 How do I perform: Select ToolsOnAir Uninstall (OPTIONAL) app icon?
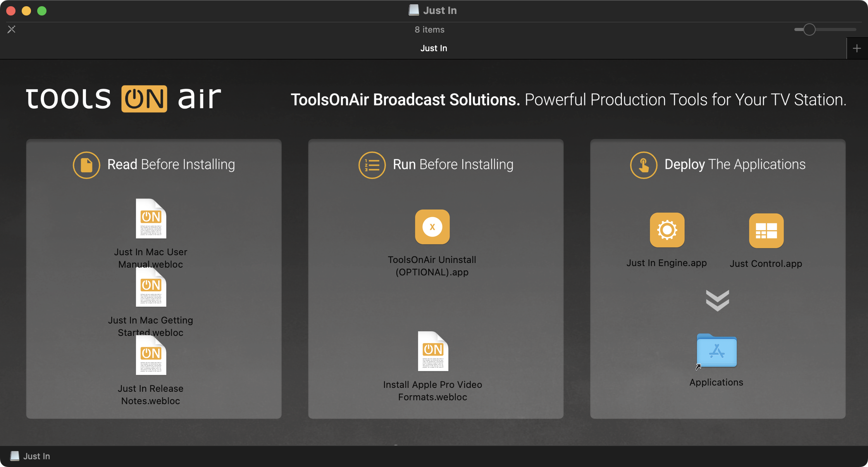[x=432, y=227]
